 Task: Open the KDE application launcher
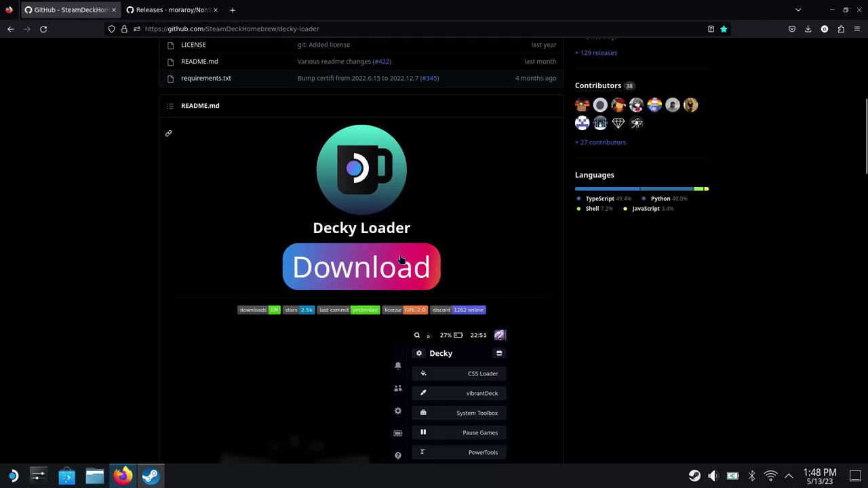(12, 476)
